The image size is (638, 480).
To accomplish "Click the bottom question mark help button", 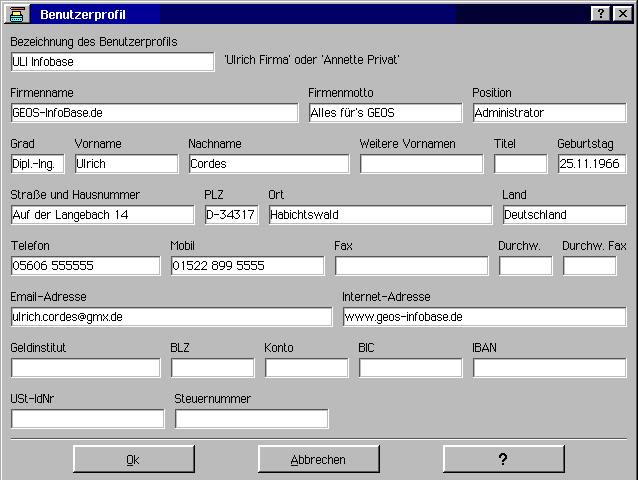I will [x=502, y=459].
